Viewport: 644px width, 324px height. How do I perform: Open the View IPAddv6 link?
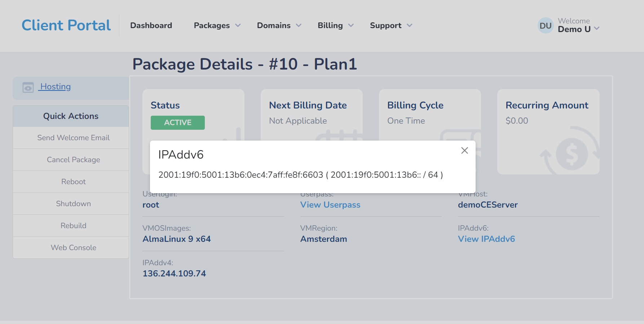click(486, 239)
